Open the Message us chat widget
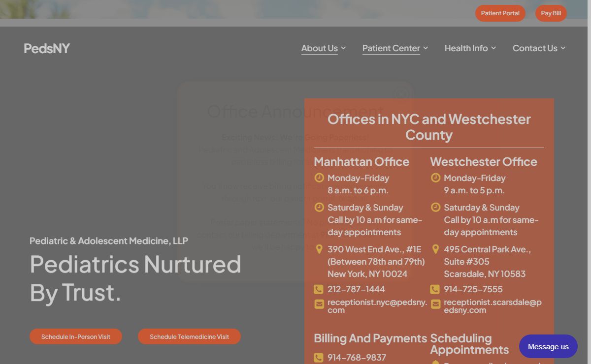 [x=548, y=347]
